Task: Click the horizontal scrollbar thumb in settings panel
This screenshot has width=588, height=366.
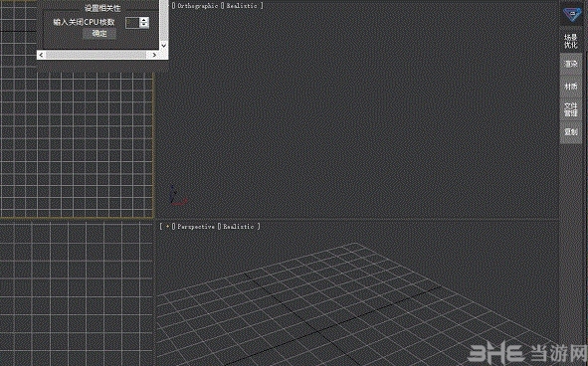Action: coord(96,55)
